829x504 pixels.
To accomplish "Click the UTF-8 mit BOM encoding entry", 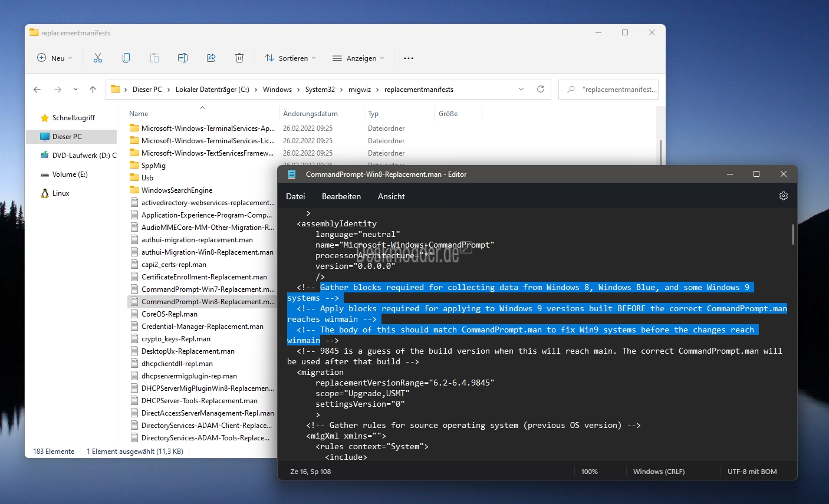I will pyautogui.click(x=752, y=472).
